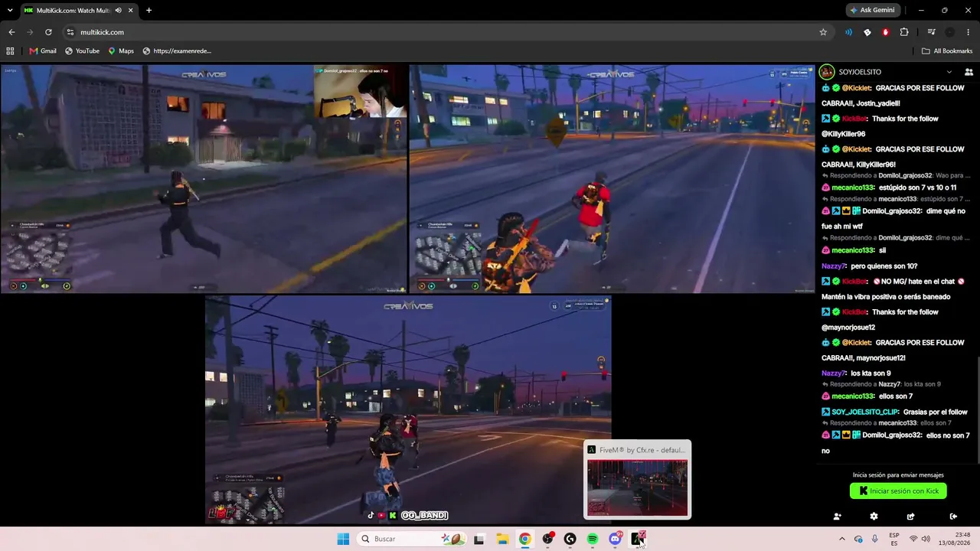Screen dimensions: 980x551
Task: Reload the multikick.com page
Action: pos(48,32)
